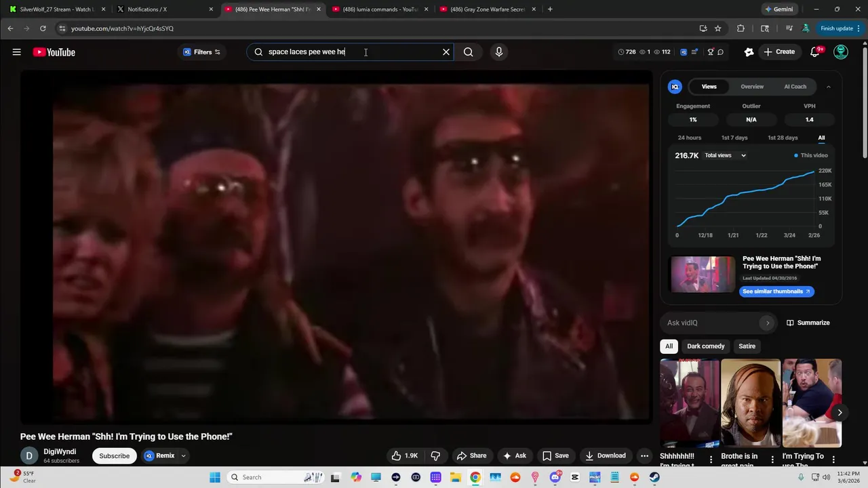Click the Summarize button

pyautogui.click(x=808, y=323)
